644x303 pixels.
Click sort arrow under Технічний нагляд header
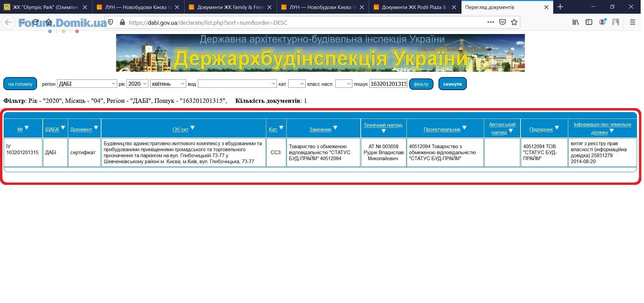pyautogui.click(x=383, y=131)
